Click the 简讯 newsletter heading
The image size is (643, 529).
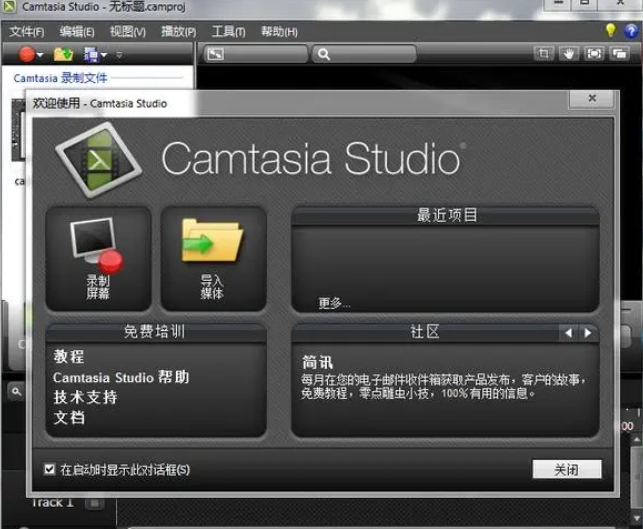(317, 363)
